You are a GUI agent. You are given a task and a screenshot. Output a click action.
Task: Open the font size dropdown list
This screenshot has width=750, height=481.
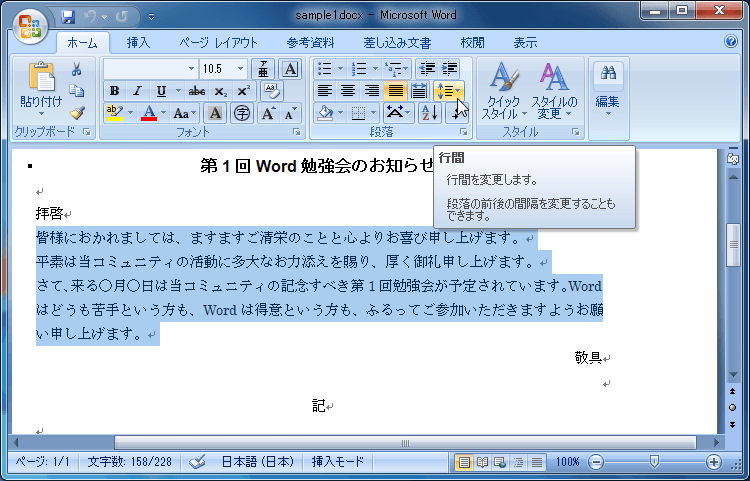[240, 69]
